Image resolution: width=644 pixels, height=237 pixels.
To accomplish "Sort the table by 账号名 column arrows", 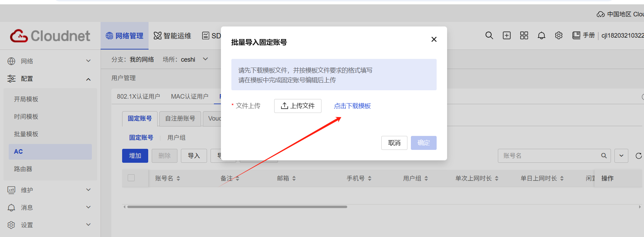I will coord(178,178).
